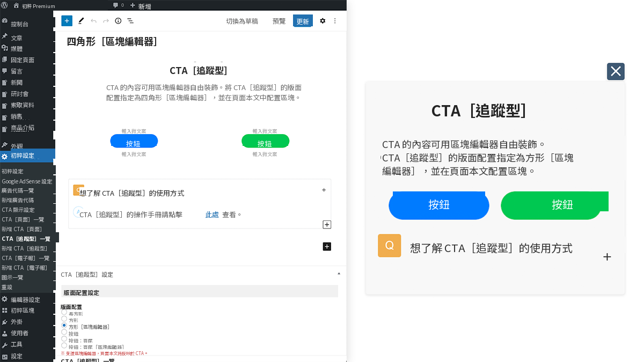Click the 此處 link in FAQ answer
Viewport: 644px width, 362px height.
click(212, 215)
